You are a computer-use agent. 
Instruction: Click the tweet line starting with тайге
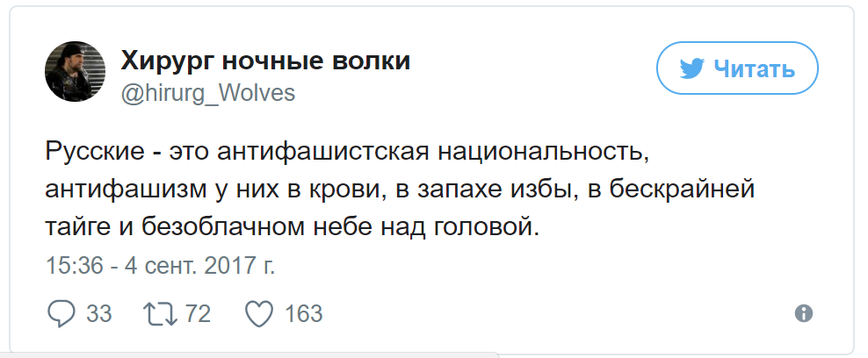pyautogui.click(x=291, y=228)
